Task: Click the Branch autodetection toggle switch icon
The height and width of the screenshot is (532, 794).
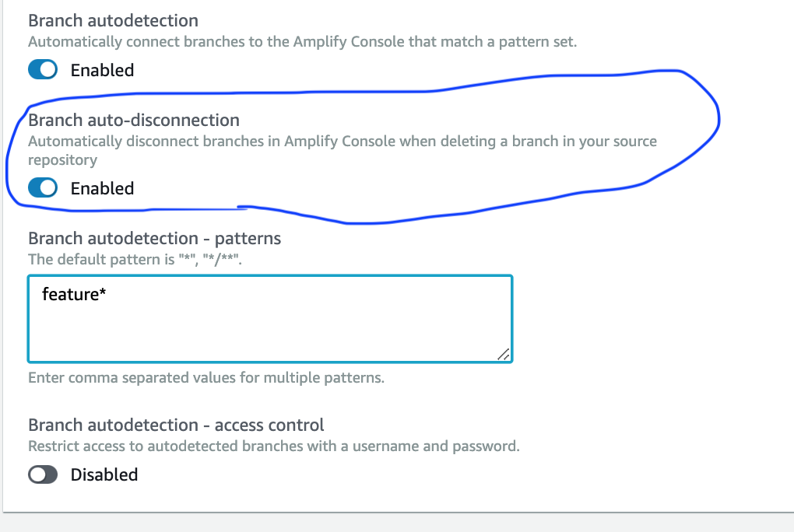Action: 43,69
